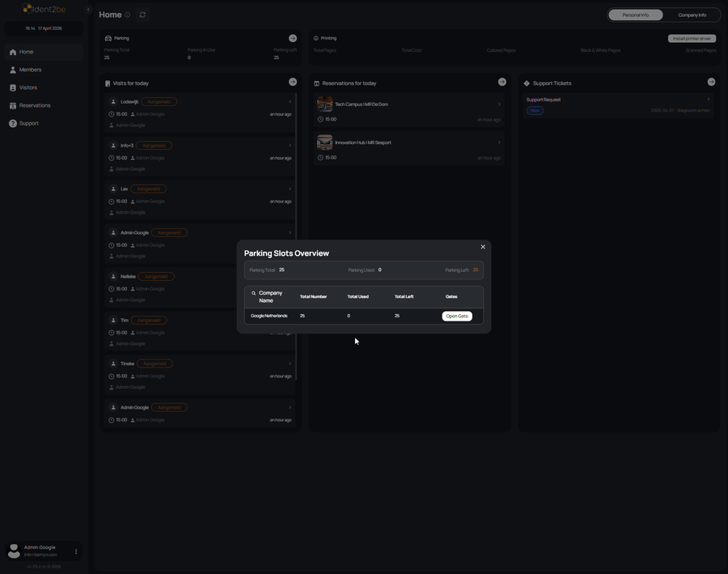Click the info icon beside Home heading
728x574 pixels.
click(127, 15)
